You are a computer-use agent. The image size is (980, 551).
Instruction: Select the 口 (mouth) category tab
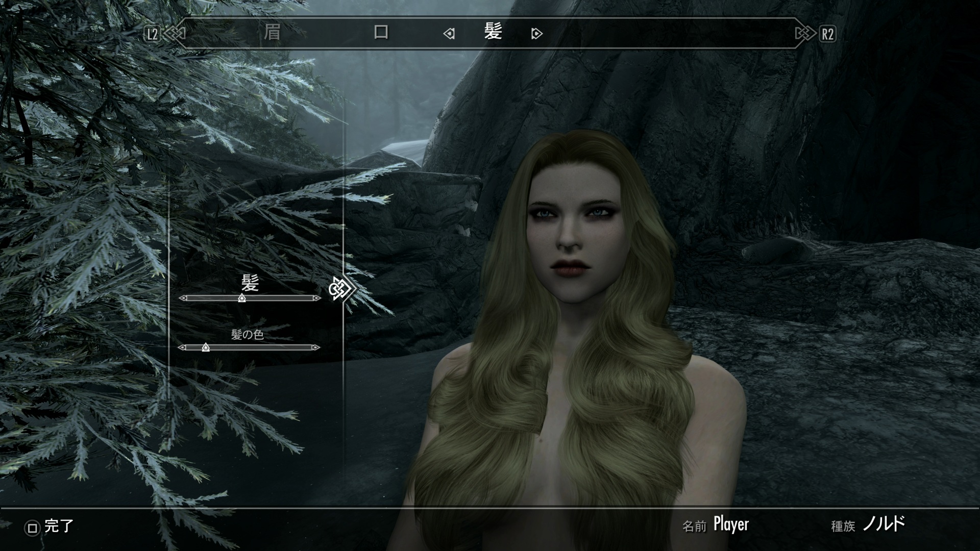click(381, 33)
